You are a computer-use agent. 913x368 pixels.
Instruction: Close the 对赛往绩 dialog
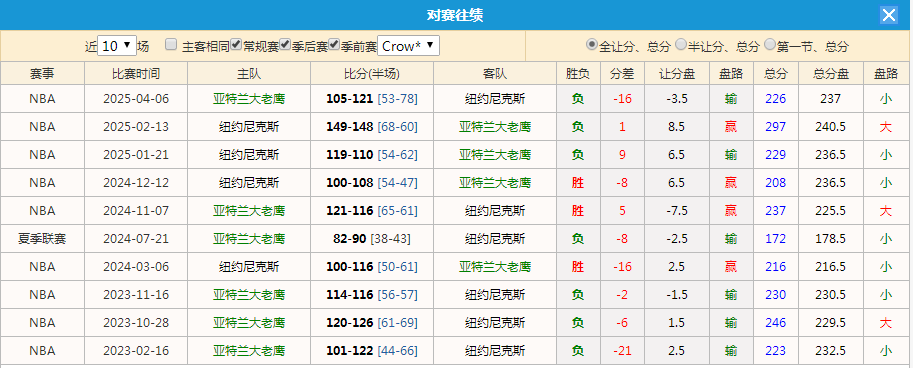[x=889, y=15]
